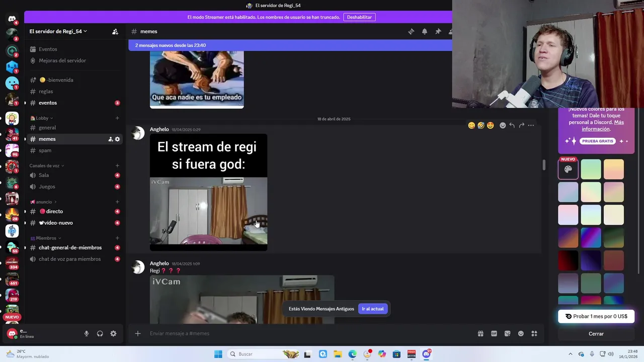The width and height of the screenshot is (644, 362).
Task: Collapse the Miembros category
Action: (46, 238)
